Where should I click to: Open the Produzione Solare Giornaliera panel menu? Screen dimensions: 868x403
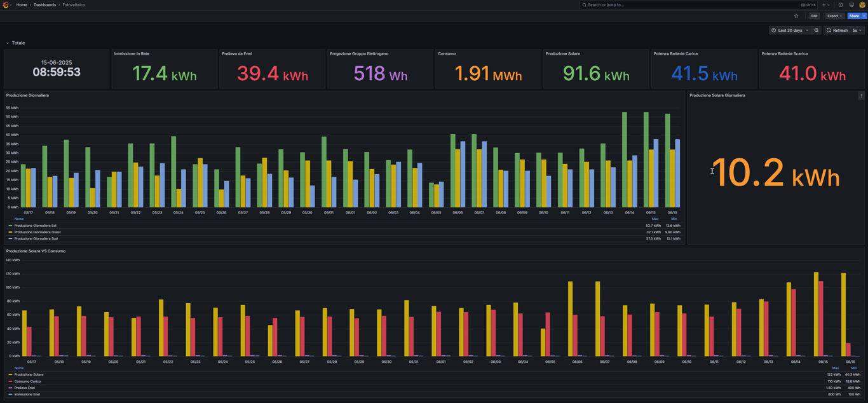[861, 96]
